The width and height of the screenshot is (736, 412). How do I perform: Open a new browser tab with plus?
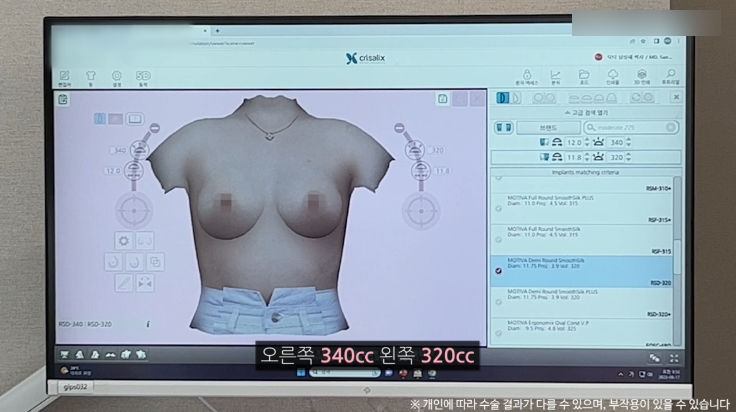pos(217,31)
